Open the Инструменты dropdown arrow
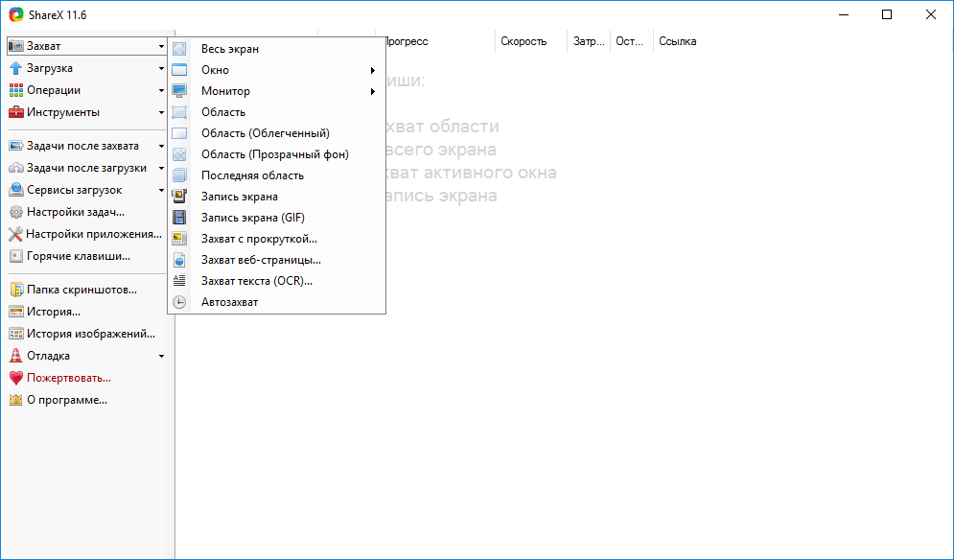The height and width of the screenshot is (560, 954). 161,112
